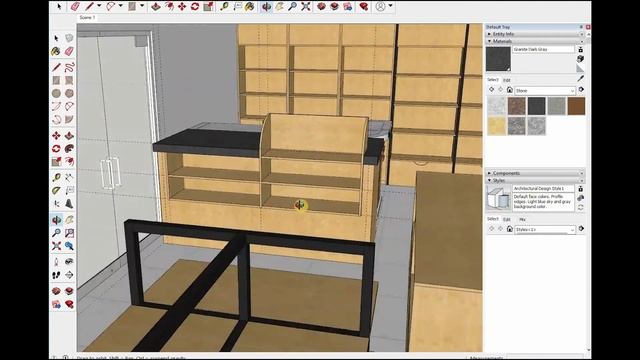Screen dimensions: 640x360
Task: Switch to Materials Select tab
Action: (493, 80)
